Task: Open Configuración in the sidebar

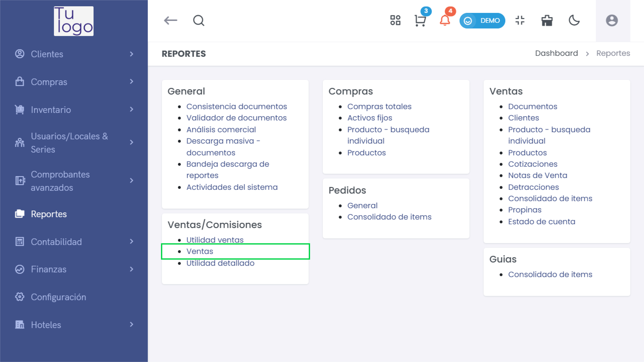Action: 58,297
